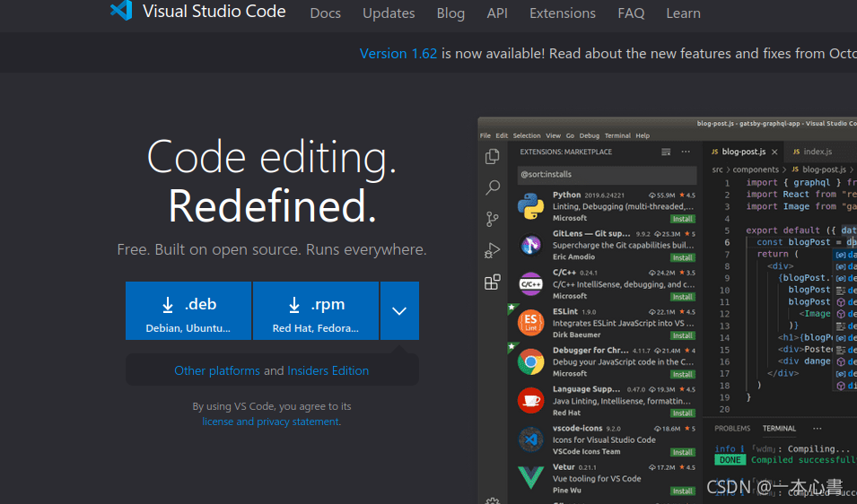
Task: Click the download arrow on .rpm button
Action: 294,305
